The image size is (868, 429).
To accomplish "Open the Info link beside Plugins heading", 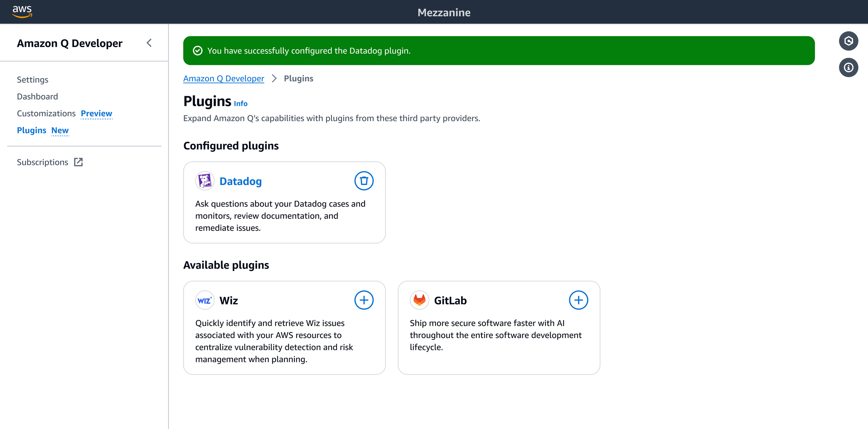I will pyautogui.click(x=240, y=104).
